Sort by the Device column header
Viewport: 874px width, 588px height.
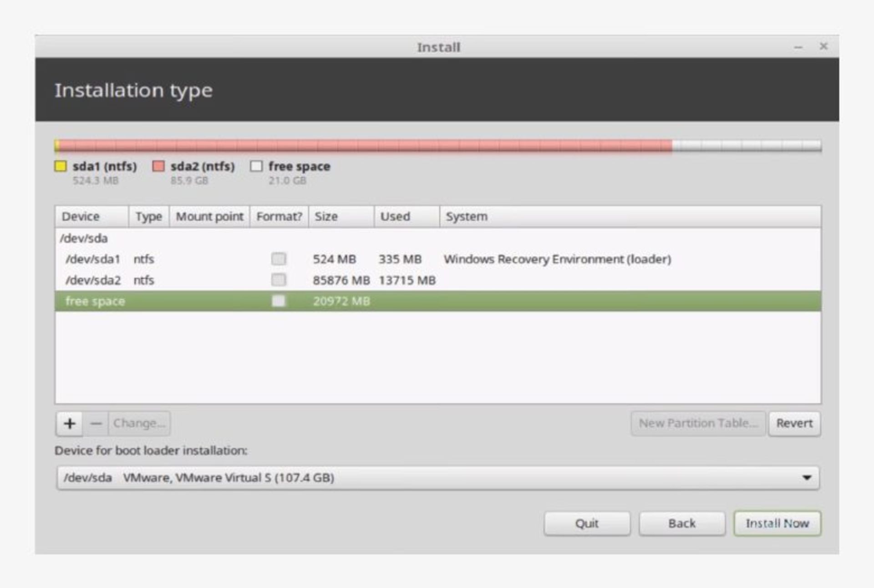point(92,217)
